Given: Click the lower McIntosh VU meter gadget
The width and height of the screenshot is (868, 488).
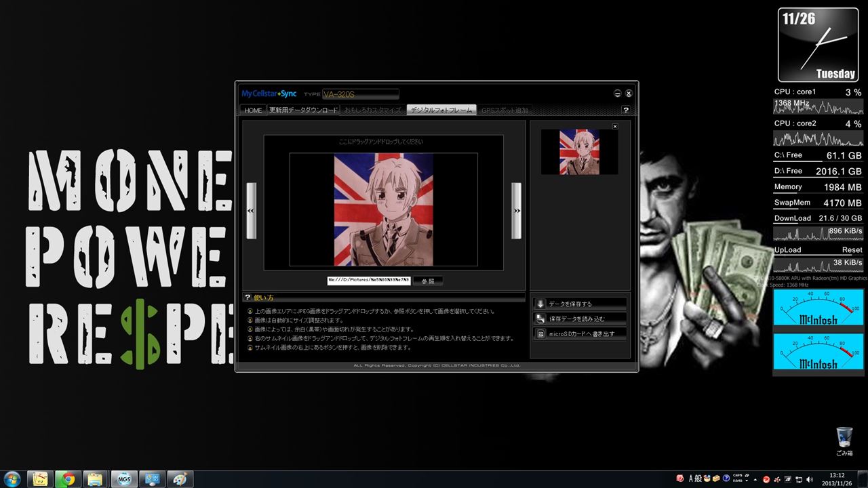Looking at the screenshot, I should tap(818, 352).
